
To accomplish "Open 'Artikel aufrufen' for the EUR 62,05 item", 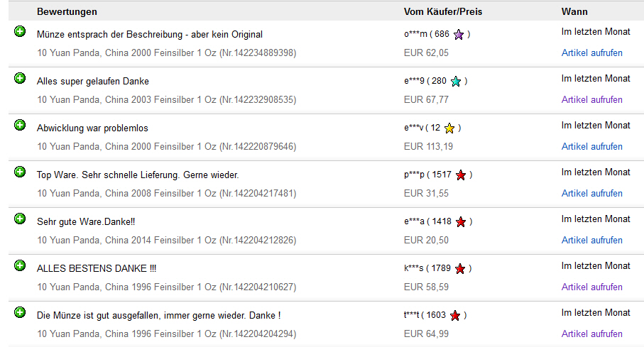I will tap(591, 53).
